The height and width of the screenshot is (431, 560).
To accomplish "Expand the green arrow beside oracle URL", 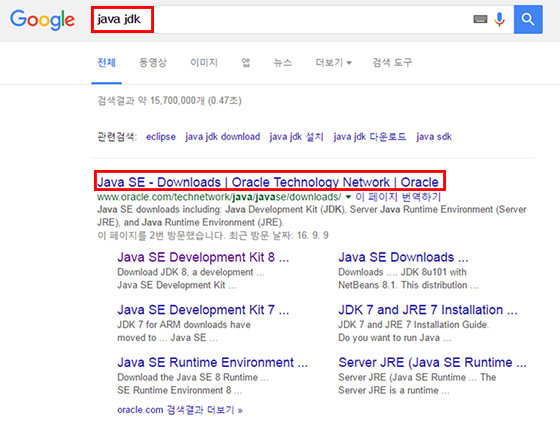I will pyautogui.click(x=348, y=197).
